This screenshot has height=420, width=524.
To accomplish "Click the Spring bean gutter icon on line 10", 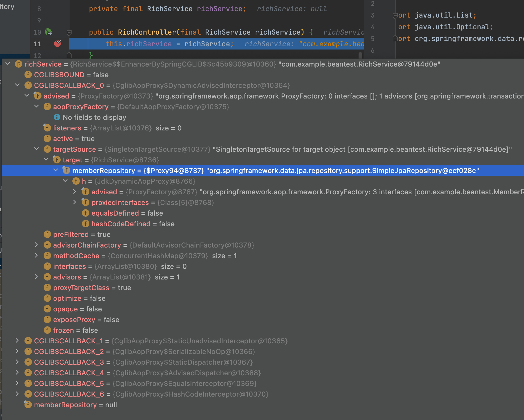I will (x=48, y=32).
